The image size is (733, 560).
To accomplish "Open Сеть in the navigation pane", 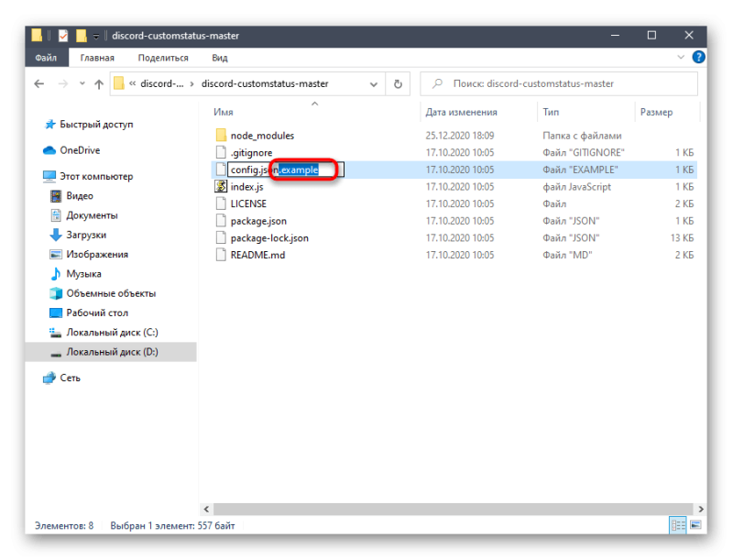I will [x=71, y=378].
